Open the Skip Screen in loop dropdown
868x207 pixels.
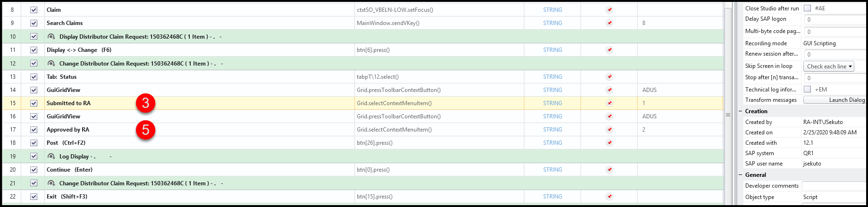coord(829,66)
